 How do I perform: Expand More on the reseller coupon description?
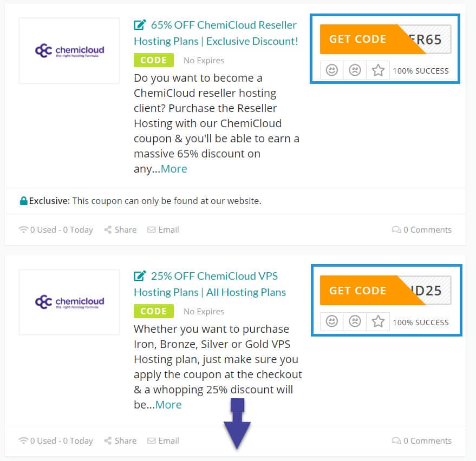pos(174,169)
